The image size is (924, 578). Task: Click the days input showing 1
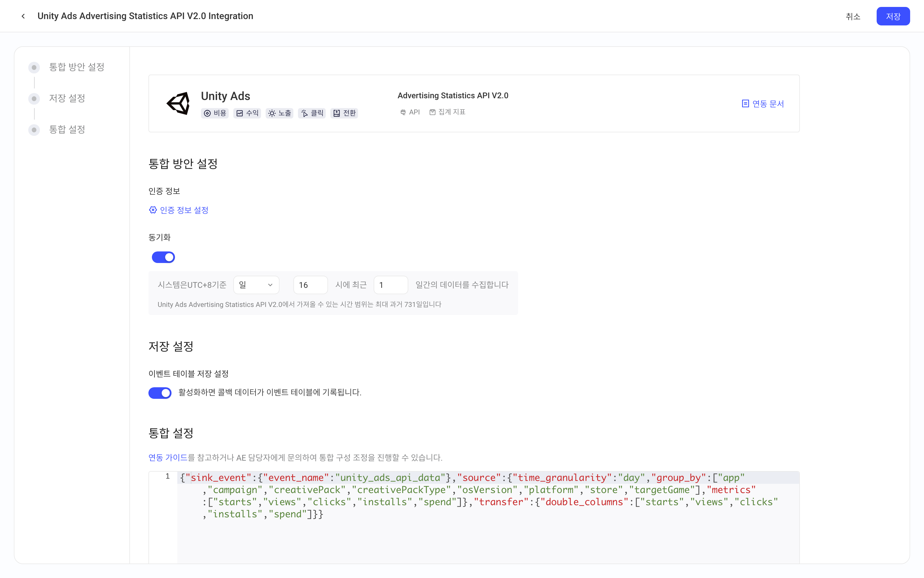click(x=391, y=285)
